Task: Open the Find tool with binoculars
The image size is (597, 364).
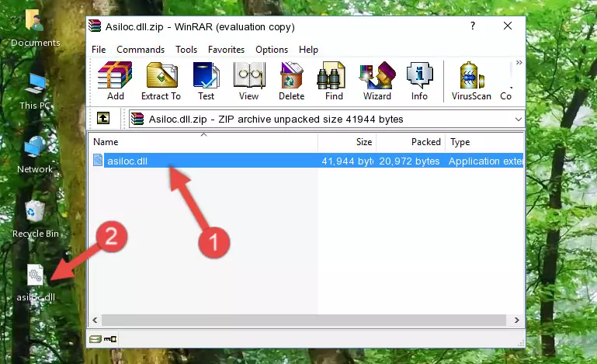Action: tap(334, 81)
